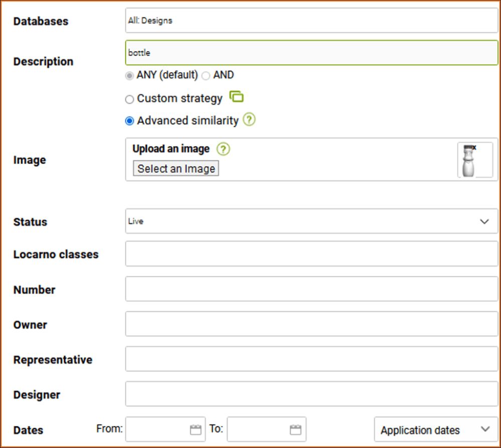Image resolution: width=501 pixels, height=448 pixels.
Task: Click the Designer input box
Action: (x=311, y=394)
